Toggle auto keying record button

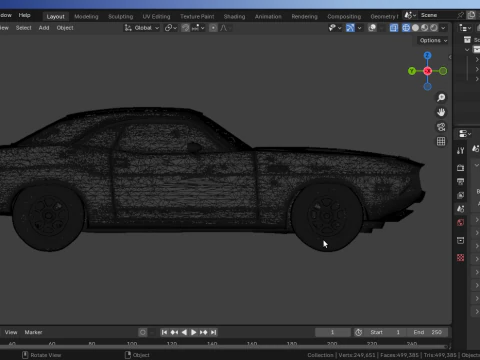(x=143, y=332)
